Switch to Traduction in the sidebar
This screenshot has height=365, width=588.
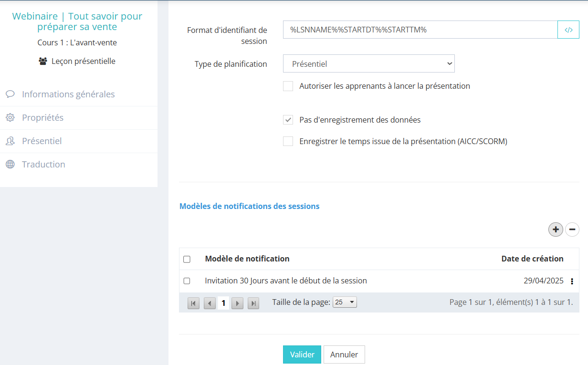(x=43, y=164)
